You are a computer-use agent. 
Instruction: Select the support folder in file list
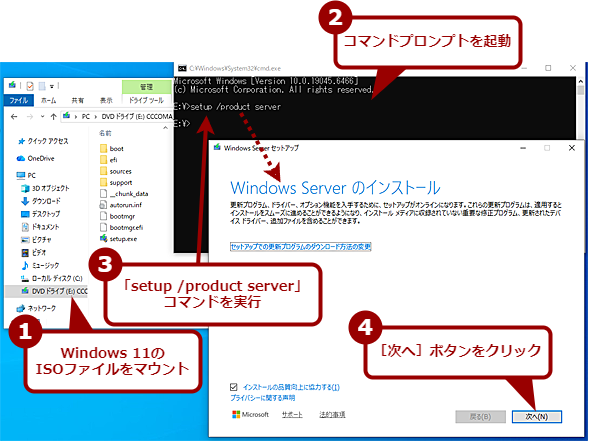(x=116, y=183)
